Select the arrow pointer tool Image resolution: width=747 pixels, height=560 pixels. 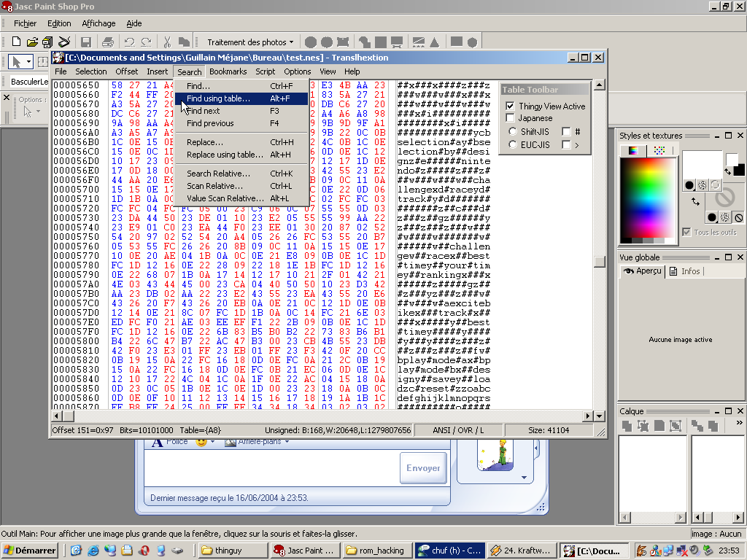16,62
